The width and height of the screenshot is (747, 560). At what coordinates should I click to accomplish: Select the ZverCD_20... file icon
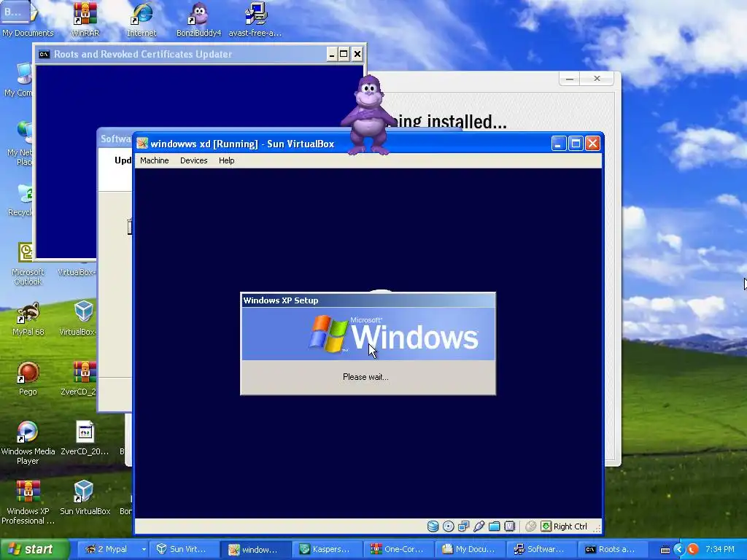click(x=85, y=439)
